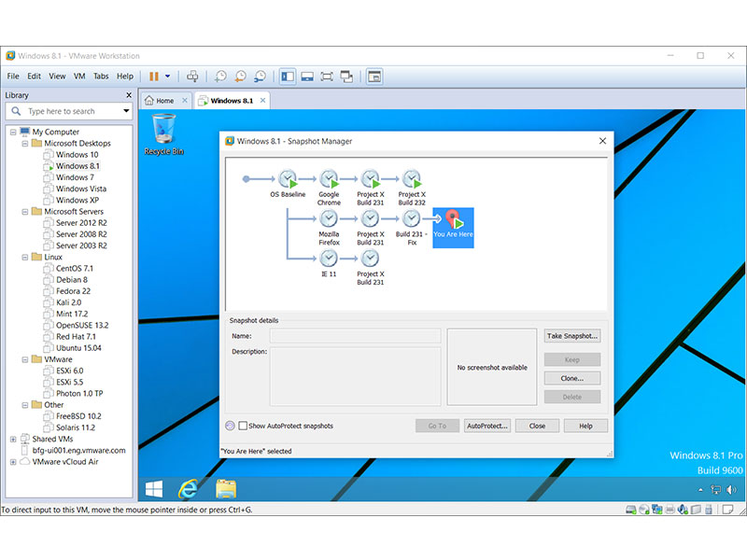The width and height of the screenshot is (747, 560).
Task: Open the Recycle Bin desktop icon
Action: [x=164, y=134]
